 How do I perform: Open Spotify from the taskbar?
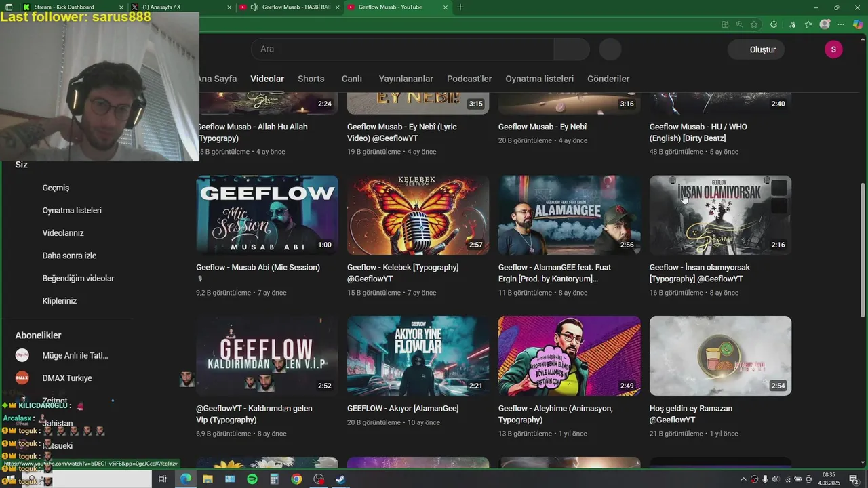click(252, 479)
